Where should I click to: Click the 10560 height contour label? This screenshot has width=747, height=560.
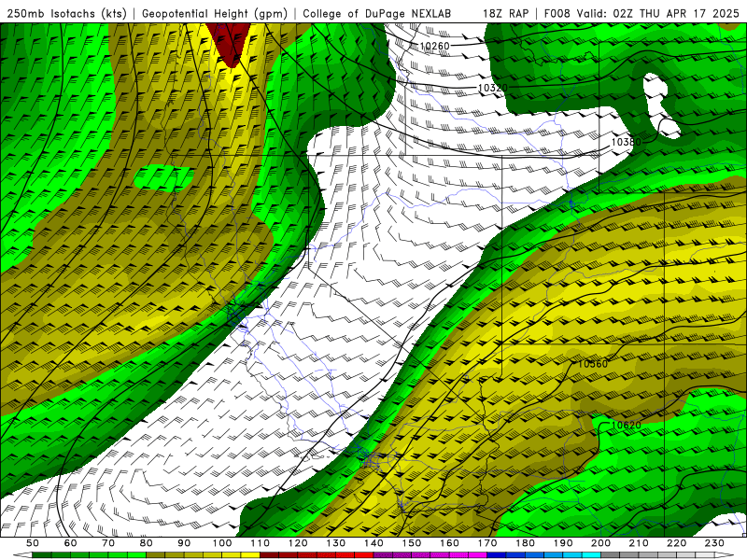tap(593, 364)
